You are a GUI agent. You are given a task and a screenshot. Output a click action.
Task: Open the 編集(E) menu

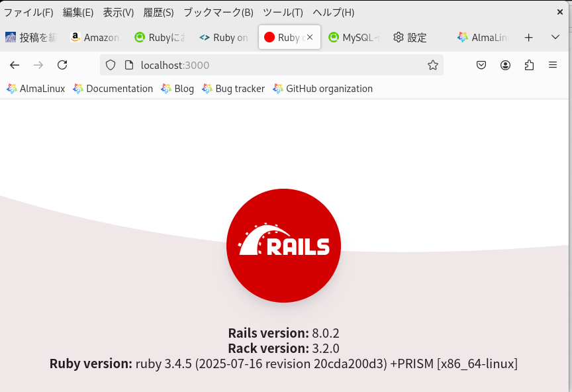coord(78,13)
